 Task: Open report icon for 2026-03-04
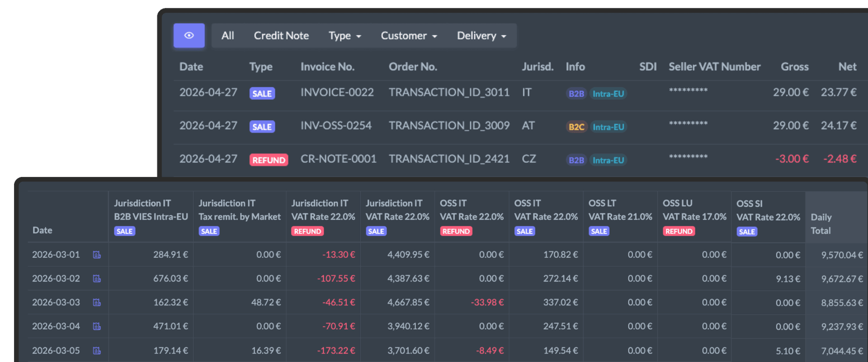(x=97, y=326)
